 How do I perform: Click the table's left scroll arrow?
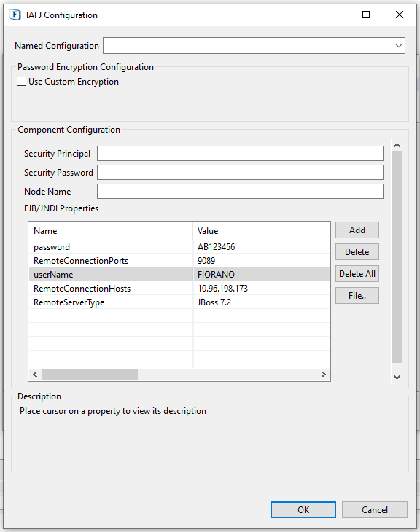[35, 375]
